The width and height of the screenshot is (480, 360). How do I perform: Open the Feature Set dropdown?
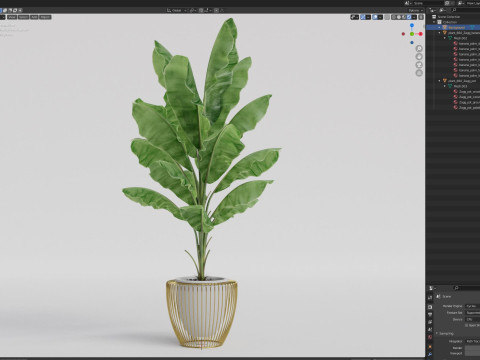click(472, 313)
